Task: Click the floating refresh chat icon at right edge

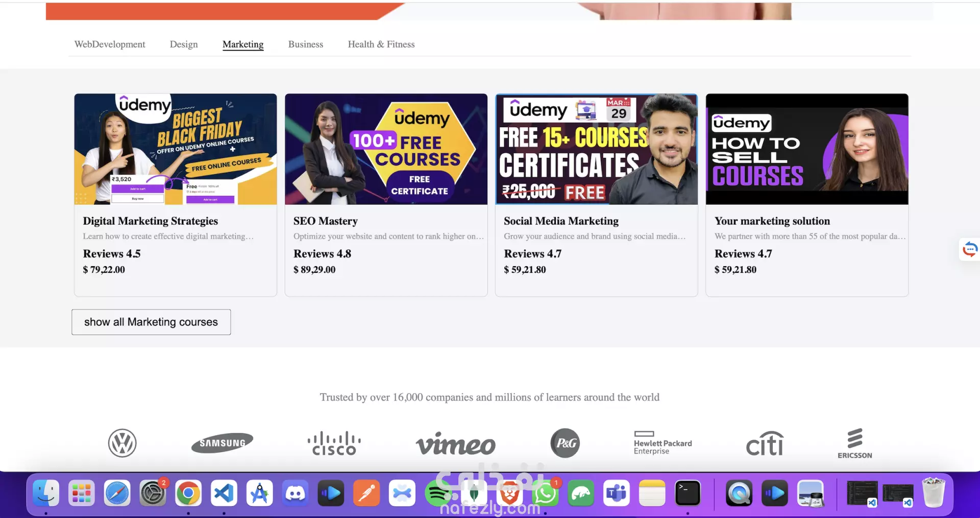Action: coord(970,249)
